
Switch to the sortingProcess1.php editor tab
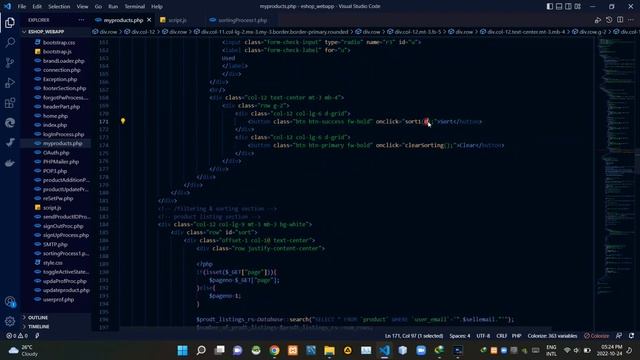(242, 20)
